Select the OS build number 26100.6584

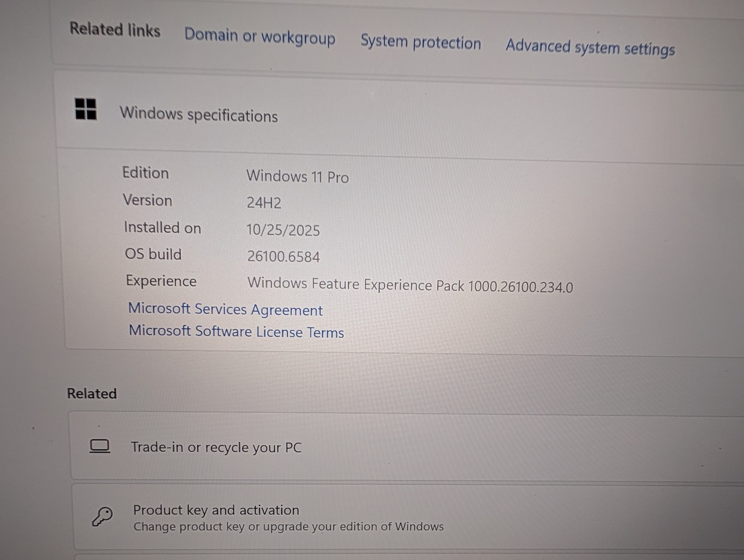coord(284,256)
